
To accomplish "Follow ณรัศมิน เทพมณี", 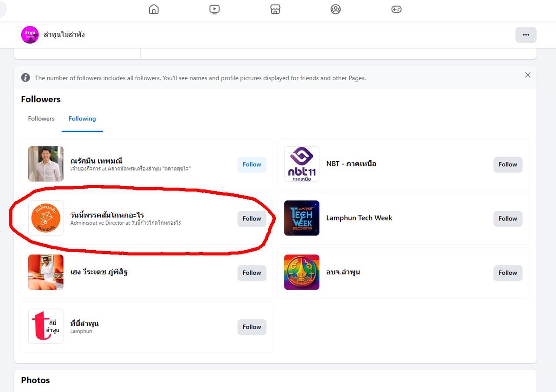I will 252,164.
